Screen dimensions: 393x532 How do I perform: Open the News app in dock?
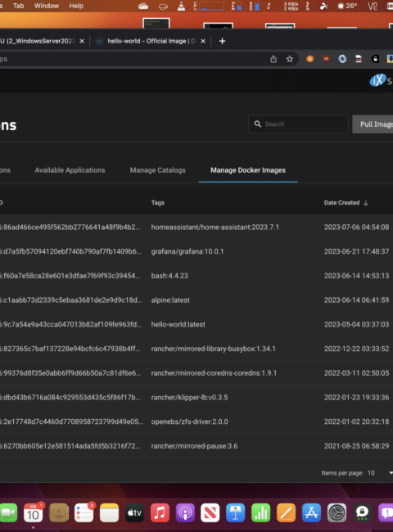click(210, 512)
